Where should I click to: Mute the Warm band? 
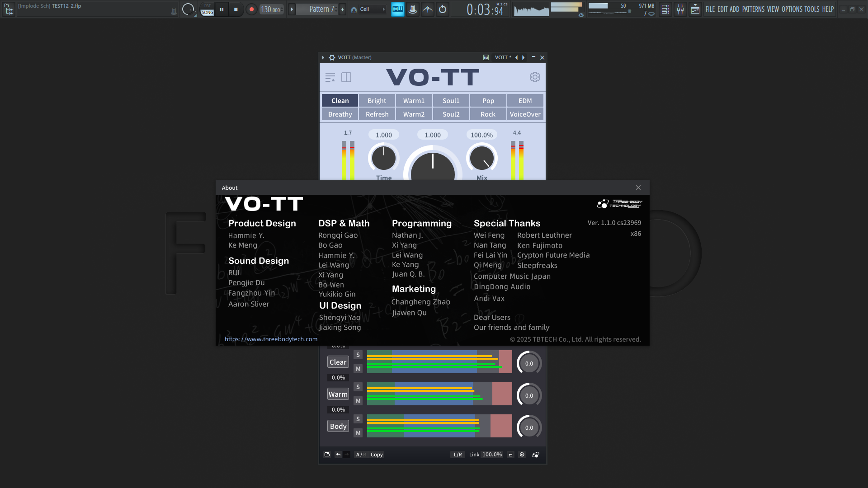(x=358, y=401)
